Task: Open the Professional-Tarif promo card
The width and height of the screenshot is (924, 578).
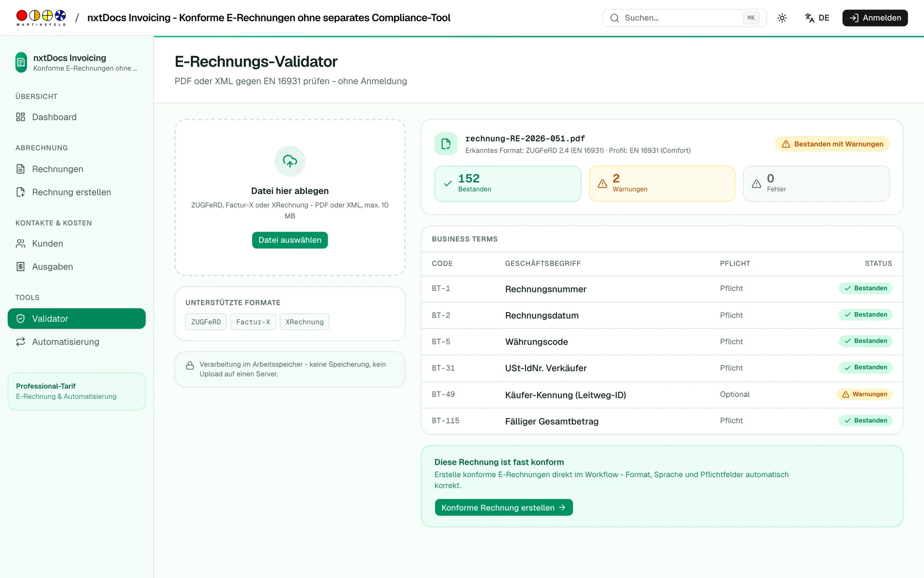Action: click(77, 391)
